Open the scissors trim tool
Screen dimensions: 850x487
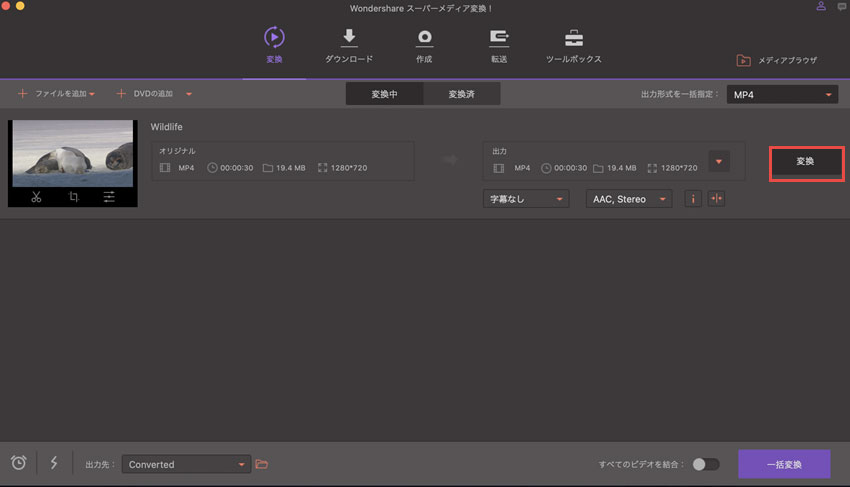(36, 197)
